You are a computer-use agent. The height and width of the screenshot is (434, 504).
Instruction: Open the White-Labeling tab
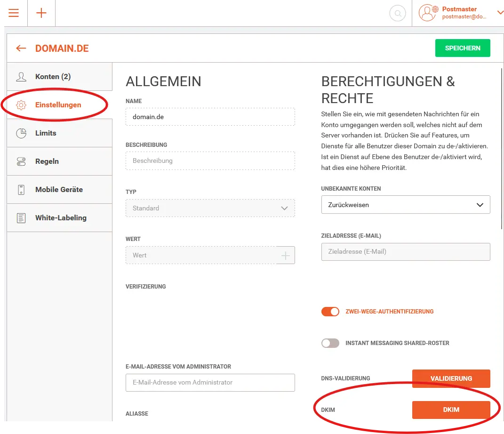[59, 218]
